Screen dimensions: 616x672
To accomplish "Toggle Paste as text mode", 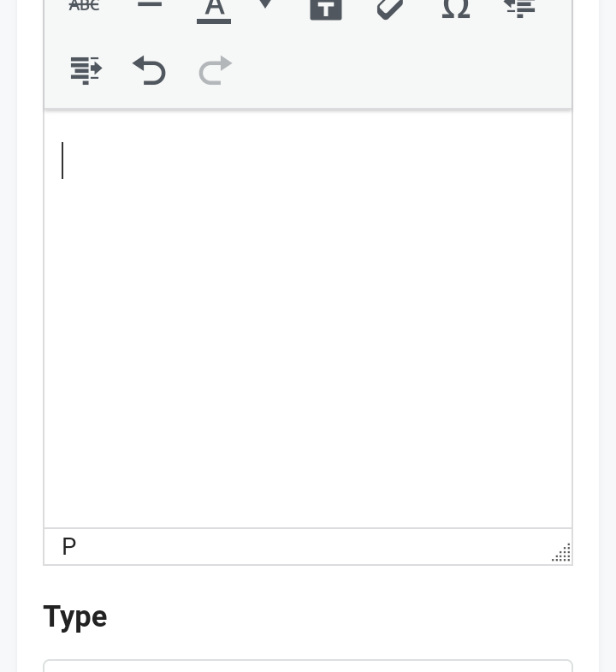I will [x=325, y=8].
